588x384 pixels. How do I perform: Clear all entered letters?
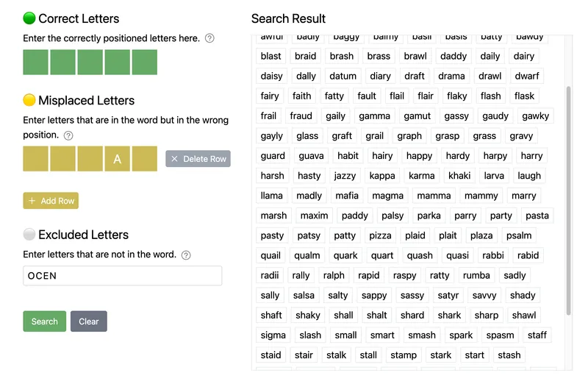coord(89,321)
